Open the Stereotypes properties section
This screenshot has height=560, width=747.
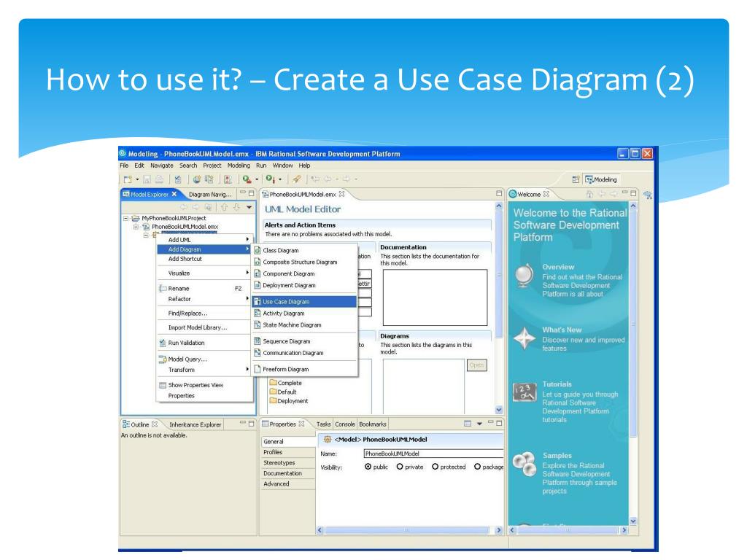coord(287,463)
